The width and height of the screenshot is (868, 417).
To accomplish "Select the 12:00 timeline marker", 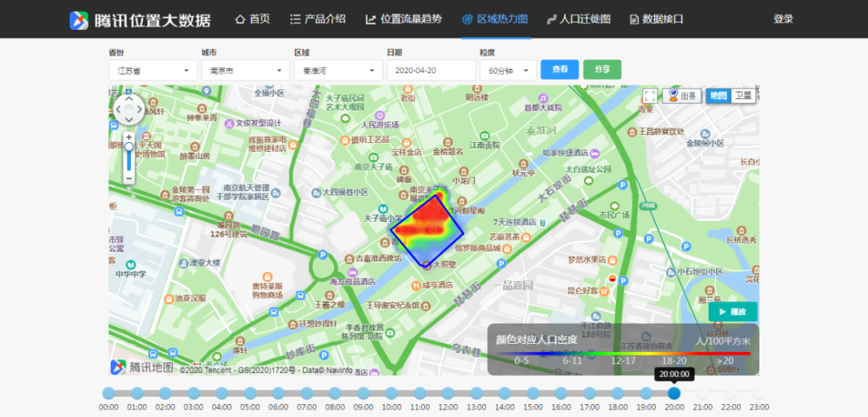I will tap(448, 393).
